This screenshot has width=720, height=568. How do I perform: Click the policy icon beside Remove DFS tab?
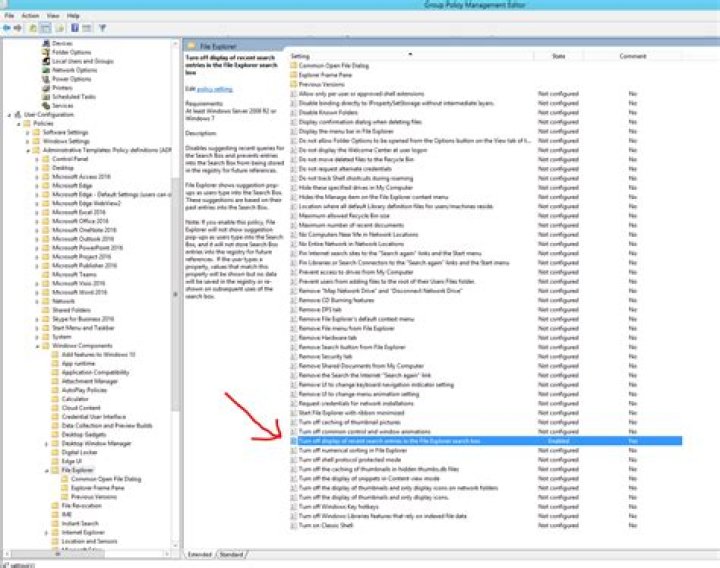tap(294, 309)
